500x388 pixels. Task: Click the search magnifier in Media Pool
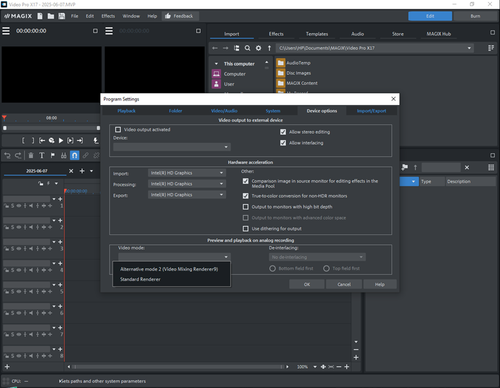[x=247, y=48]
